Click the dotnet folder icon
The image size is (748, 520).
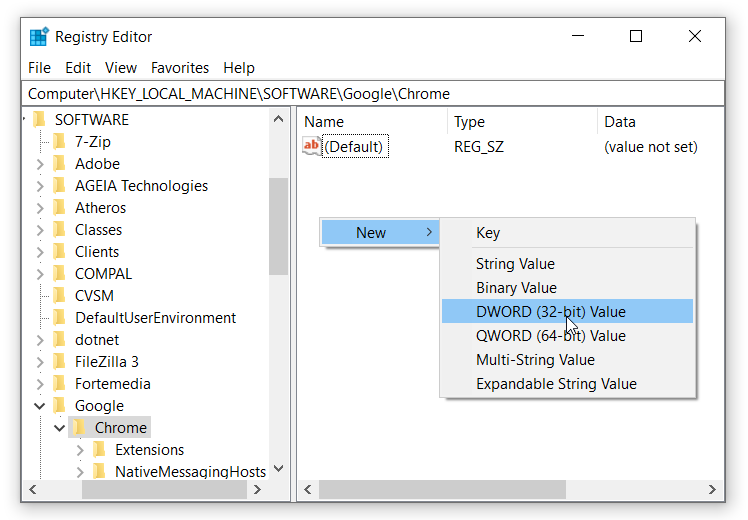click(x=60, y=339)
